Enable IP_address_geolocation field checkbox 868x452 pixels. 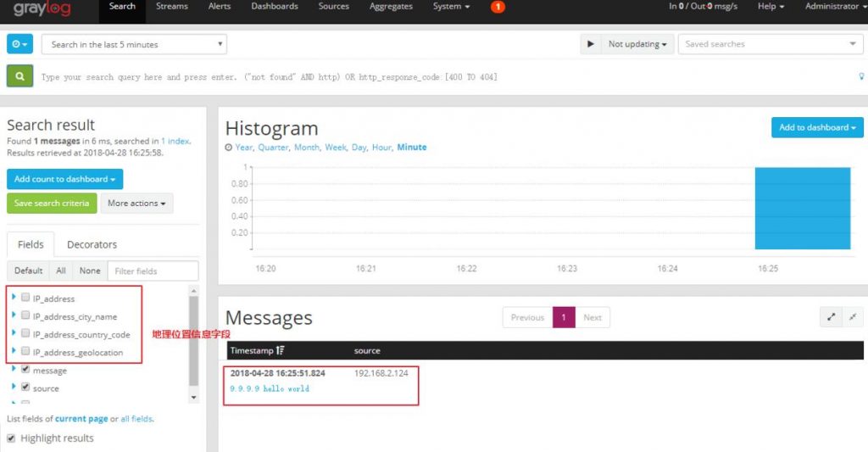click(x=25, y=350)
